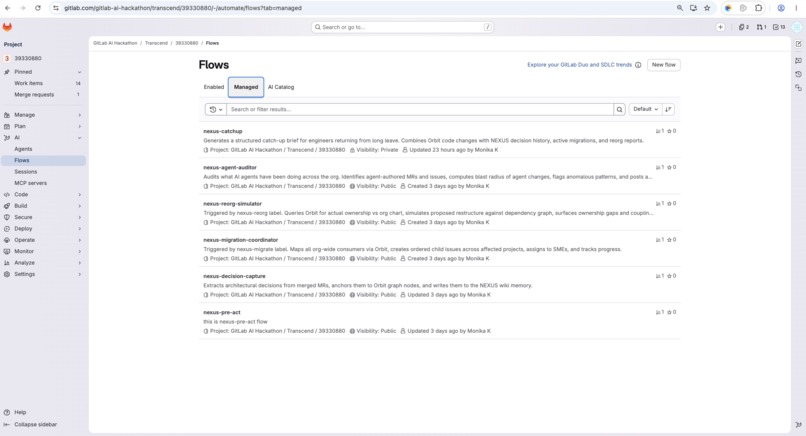Open MCP servers in the sidebar

pyautogui.click(x=43, y=183)
